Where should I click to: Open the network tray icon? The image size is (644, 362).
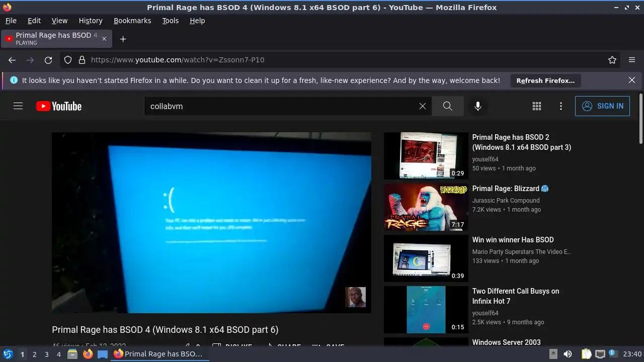coord(600,354)
